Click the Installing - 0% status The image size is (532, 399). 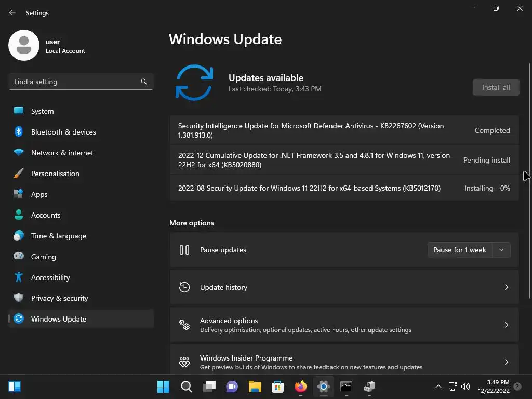pyautogui.click(x=487, y=188)
